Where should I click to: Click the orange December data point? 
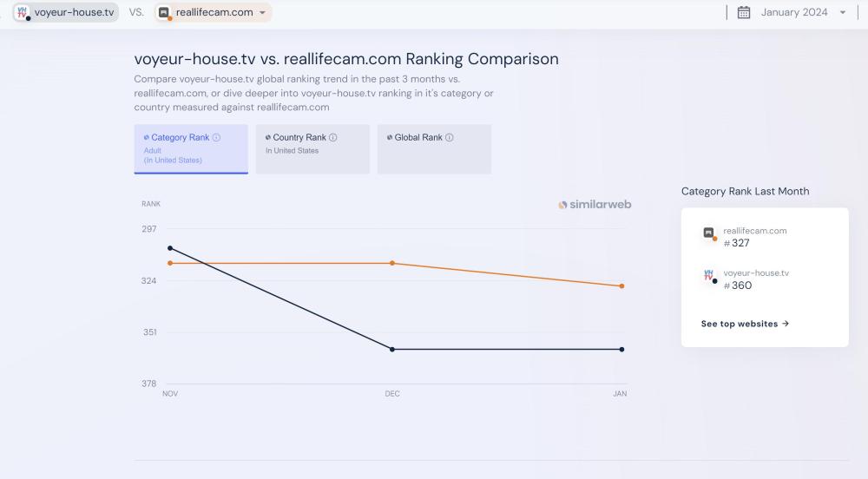(392, 263)
